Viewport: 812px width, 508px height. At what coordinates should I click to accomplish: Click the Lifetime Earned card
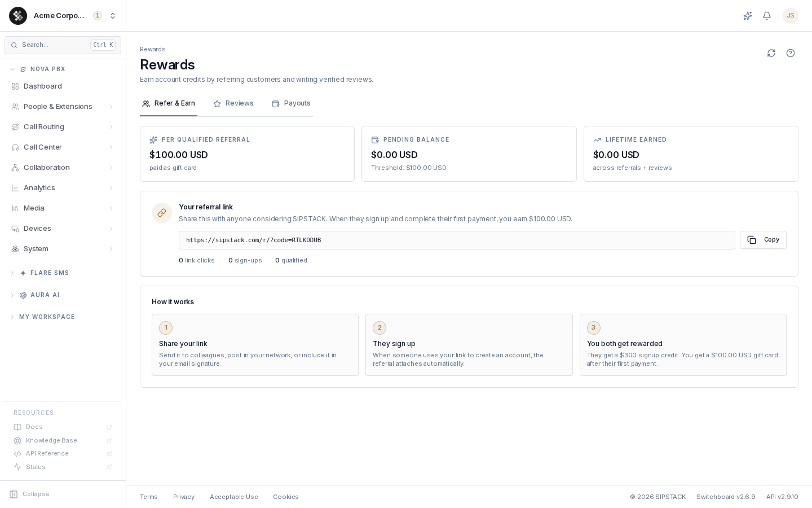(691, 154)
